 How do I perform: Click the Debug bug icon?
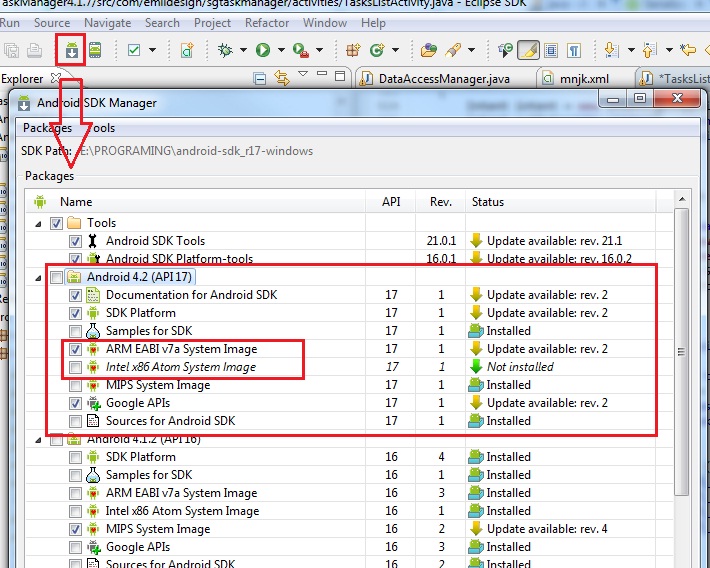click(x=225, y=50)
